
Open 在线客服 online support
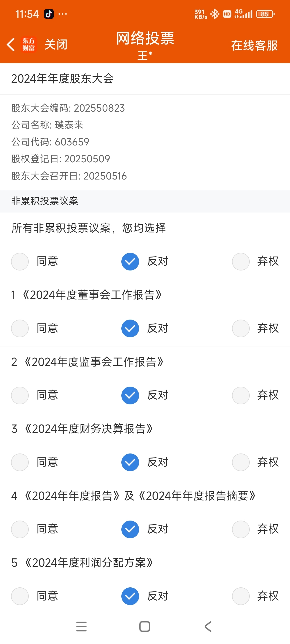tap(254, 45)
